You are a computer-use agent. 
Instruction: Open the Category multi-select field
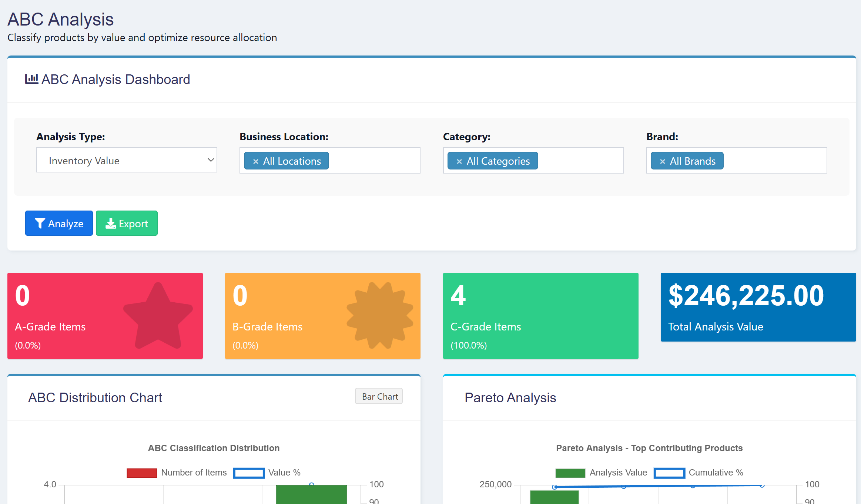(533, 161)
